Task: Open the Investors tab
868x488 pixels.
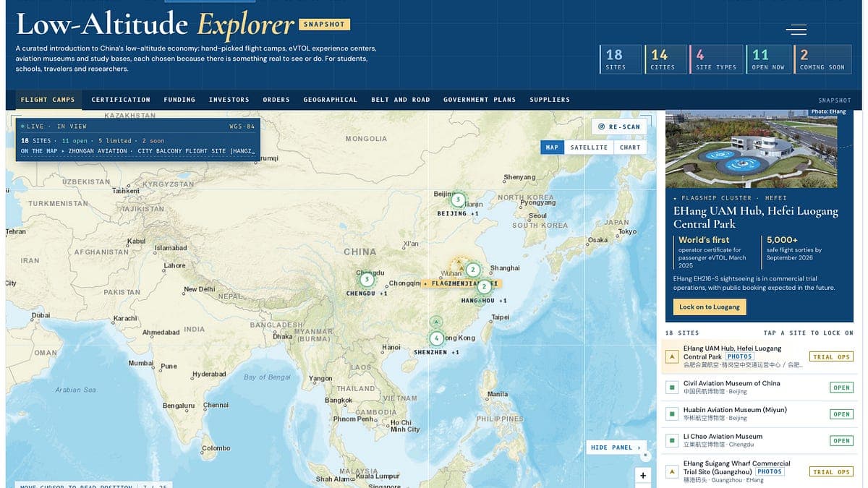Action: (x=229, y=100)
